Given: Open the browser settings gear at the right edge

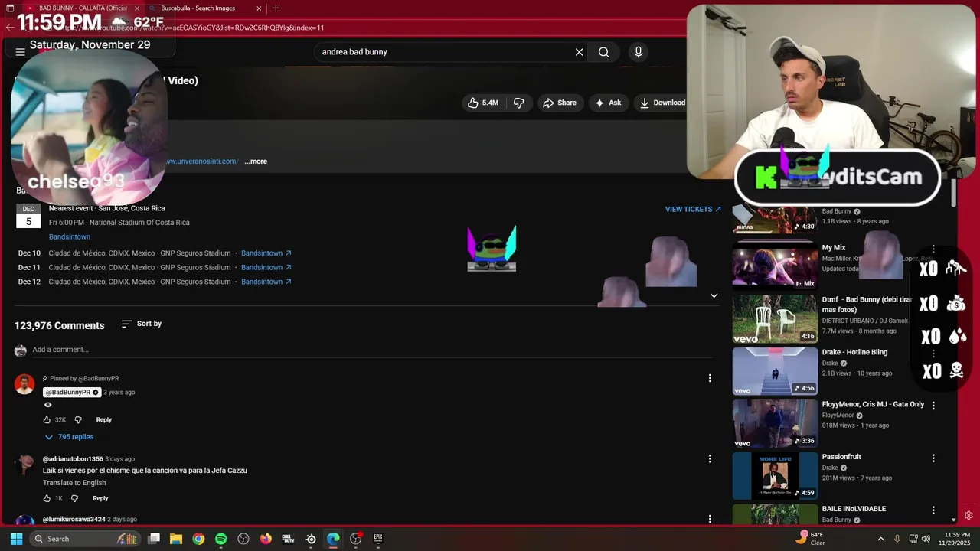Looking at the screenshot, I should tap(969, 516).
